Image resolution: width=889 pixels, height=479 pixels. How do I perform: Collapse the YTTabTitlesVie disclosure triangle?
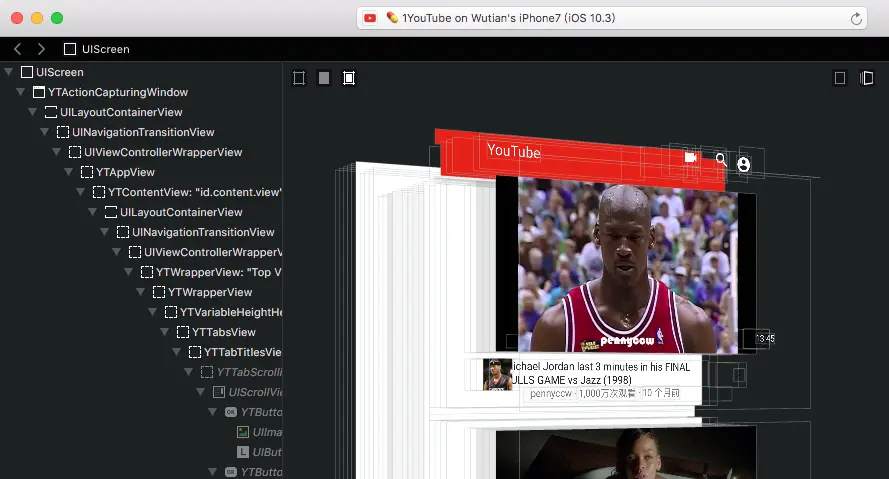tap(176, 352)
